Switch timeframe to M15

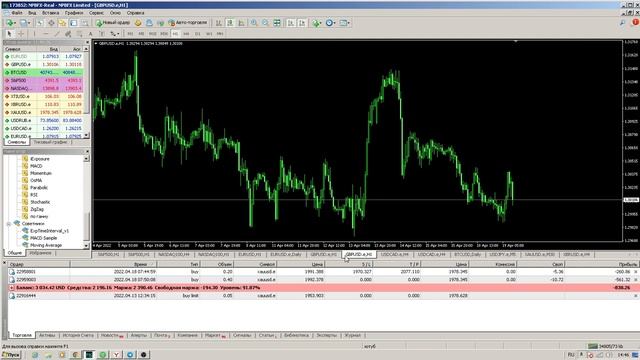[153, 33]
